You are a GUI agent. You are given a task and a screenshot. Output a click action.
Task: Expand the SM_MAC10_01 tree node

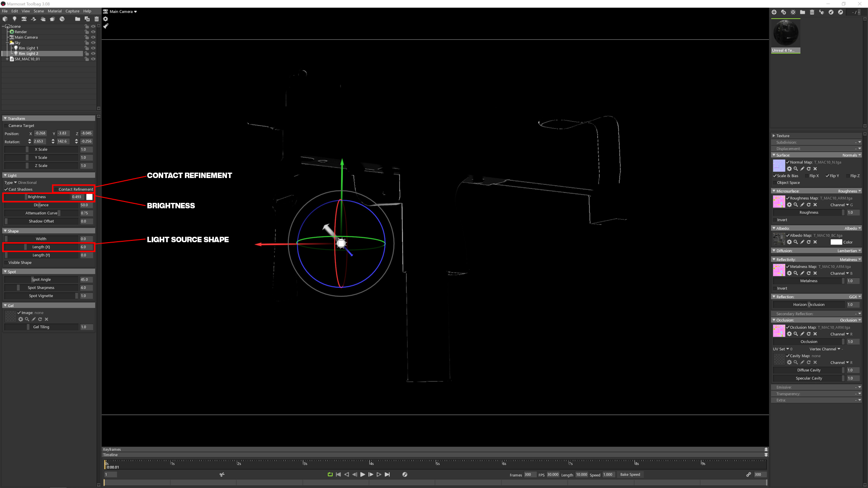tap(7, 59)
